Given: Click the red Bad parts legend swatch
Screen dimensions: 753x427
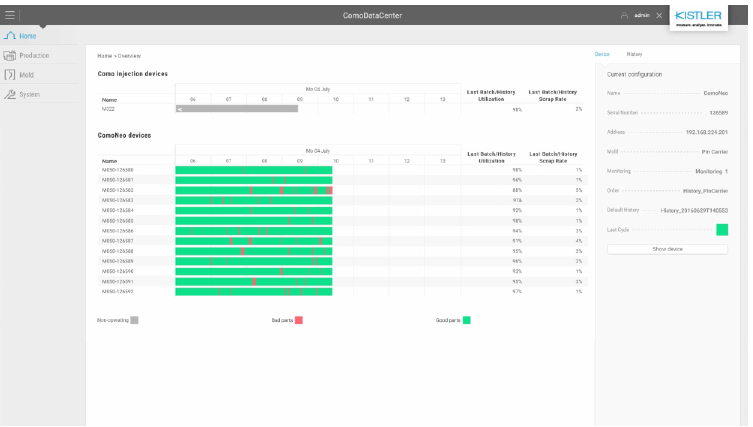Looking at the screenshot, I should (298, 320).
